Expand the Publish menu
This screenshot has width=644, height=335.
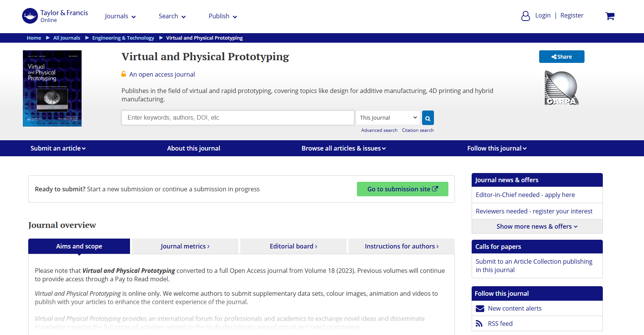223,16
